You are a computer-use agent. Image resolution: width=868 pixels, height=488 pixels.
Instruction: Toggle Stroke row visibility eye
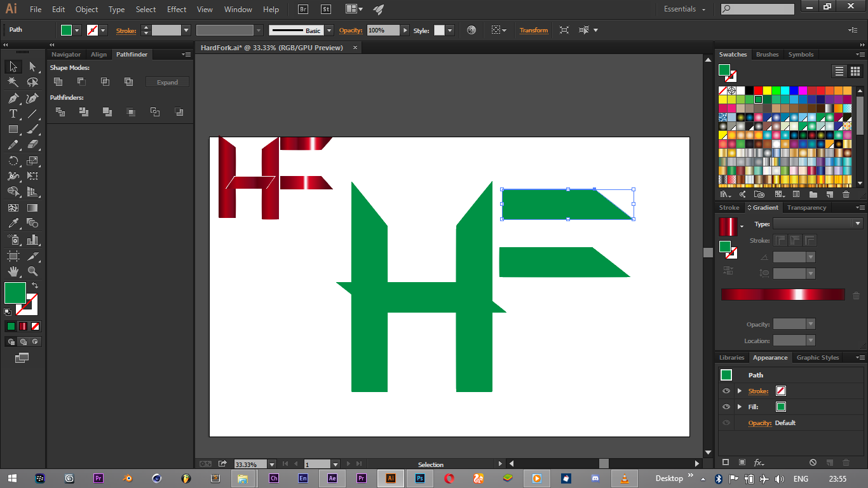(726, 391)
